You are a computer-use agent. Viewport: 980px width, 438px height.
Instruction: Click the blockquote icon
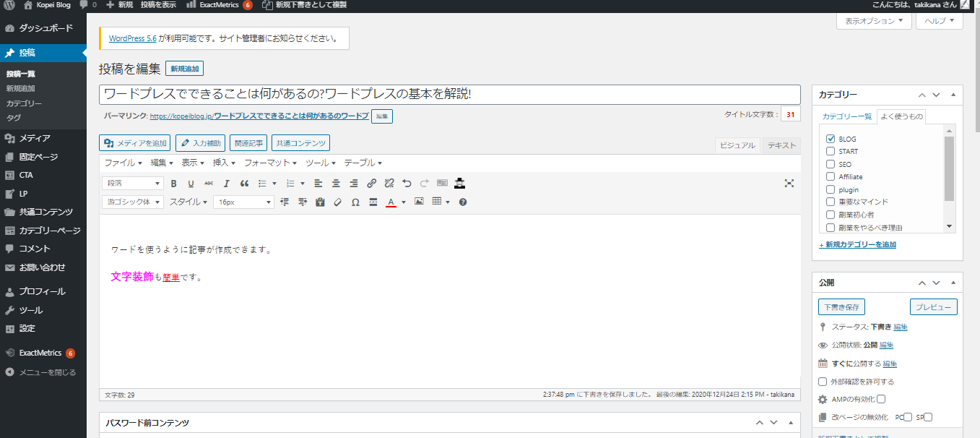[x=244, y=184]
